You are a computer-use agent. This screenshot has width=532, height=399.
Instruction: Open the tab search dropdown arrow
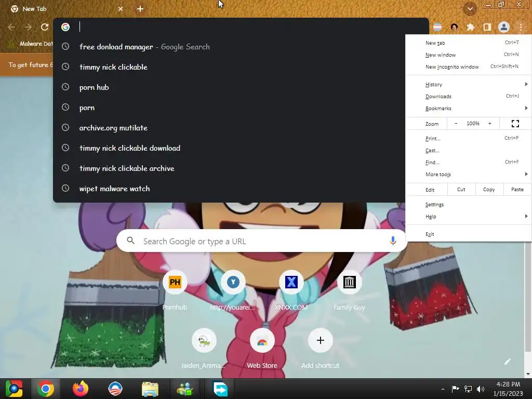tap(470, 9)
